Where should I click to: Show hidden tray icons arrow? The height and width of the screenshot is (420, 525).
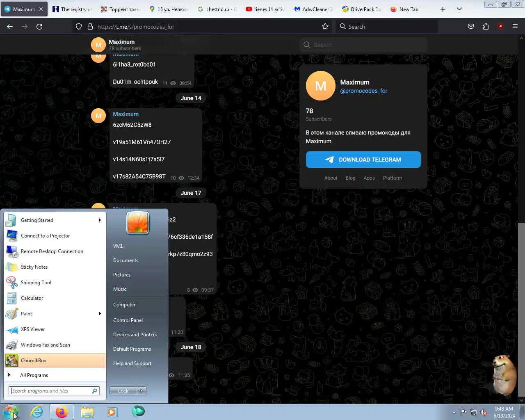[454, 412]
